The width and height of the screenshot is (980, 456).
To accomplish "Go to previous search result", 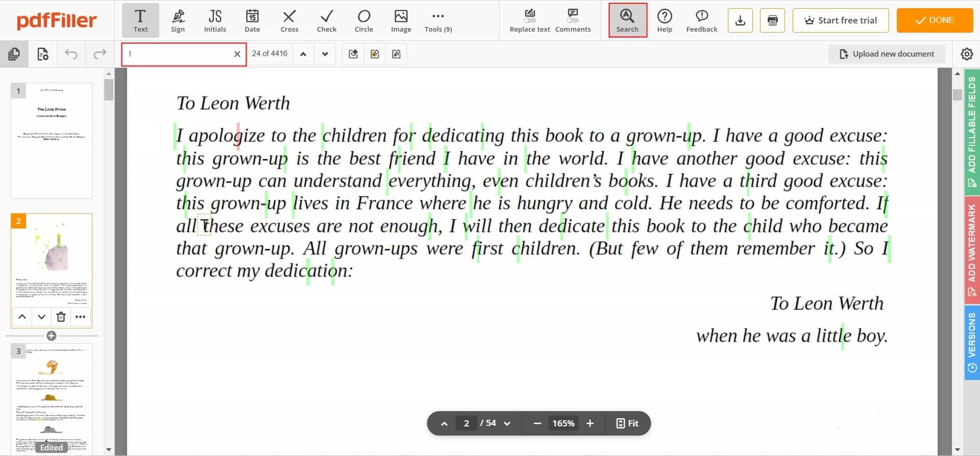I will click(303, 54).
